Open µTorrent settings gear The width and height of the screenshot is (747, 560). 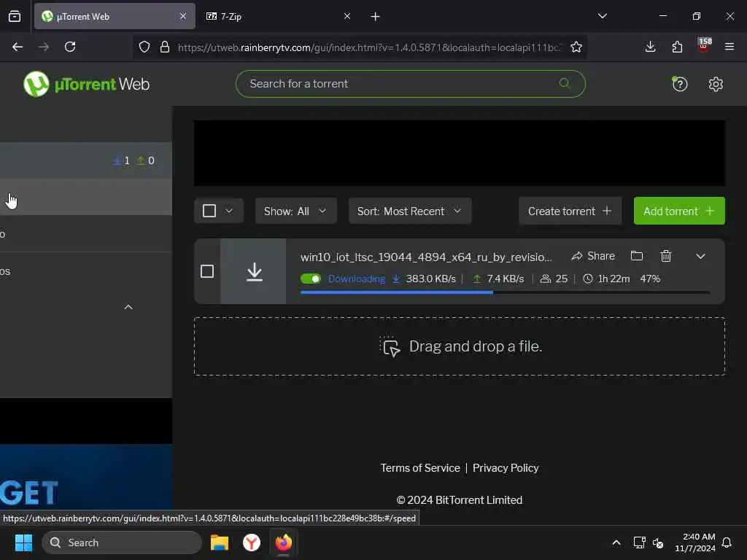716,85
